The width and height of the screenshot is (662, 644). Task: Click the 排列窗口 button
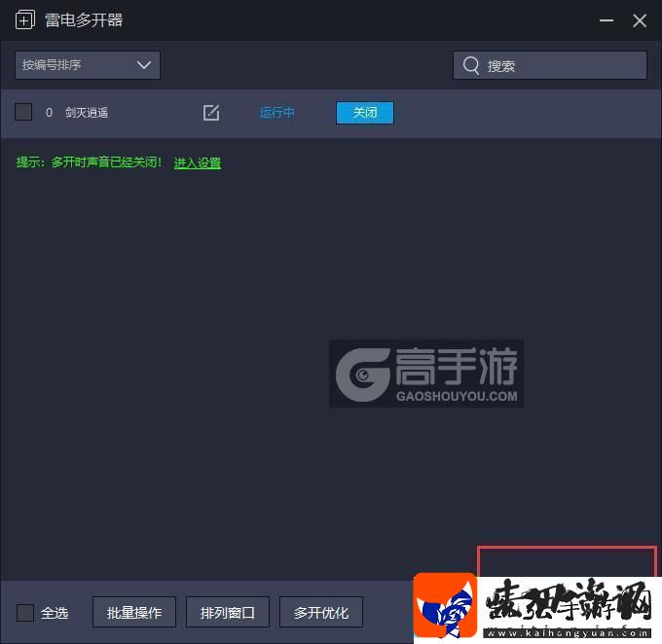pyautogui.click(x=228, y=612)
